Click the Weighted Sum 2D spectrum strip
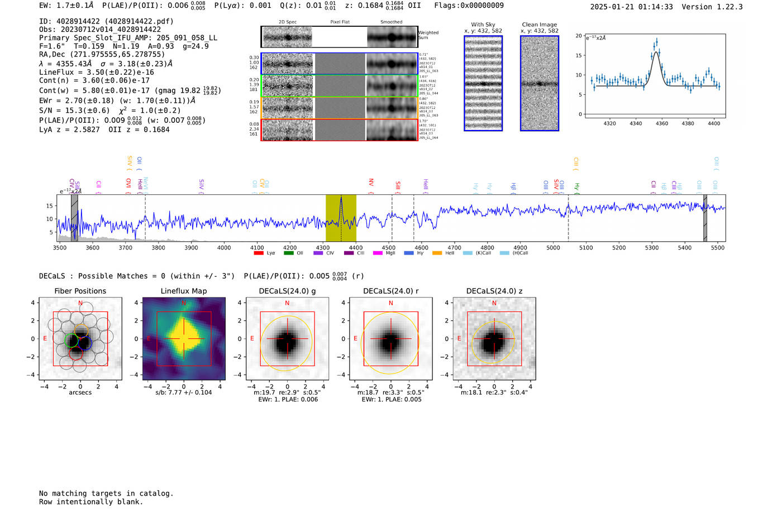This screenshot has height=532, width=782. pyautogui.click(x=340, y=37)
